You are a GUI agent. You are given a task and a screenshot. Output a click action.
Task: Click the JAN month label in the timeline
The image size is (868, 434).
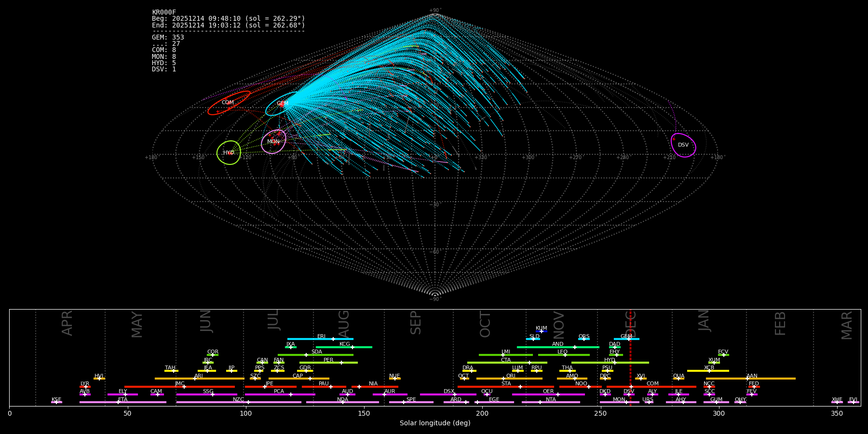[x=704, y=320]
